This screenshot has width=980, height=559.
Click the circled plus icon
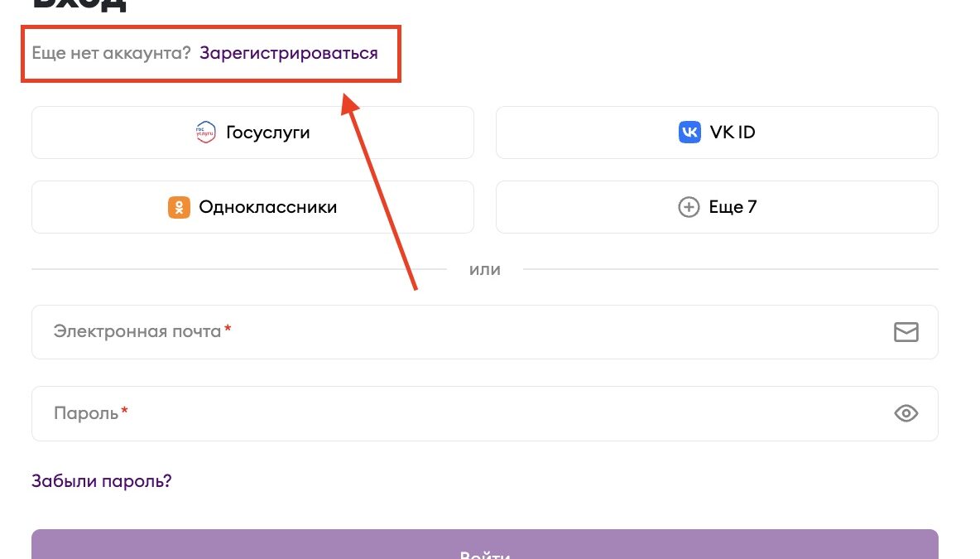point(689,207)
